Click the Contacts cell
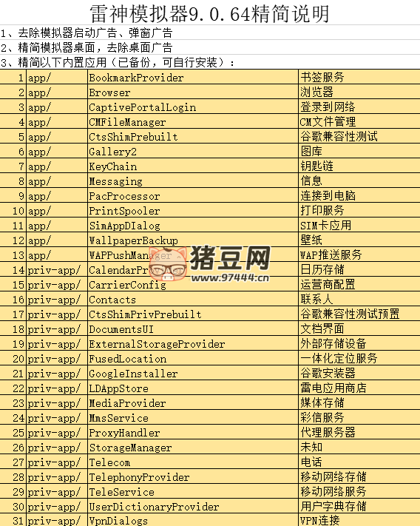Image resolution: width=420 pixels, height=526 pixels. 193,299
